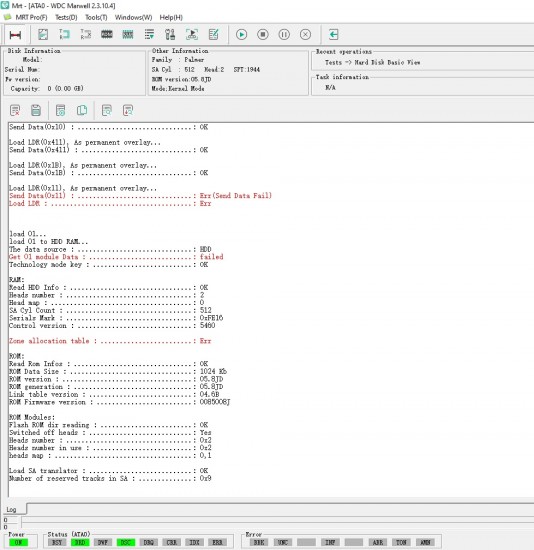Screen dimensions: 534x550
Task: Click the 'Switched off heads' log line
Action: 111,432
